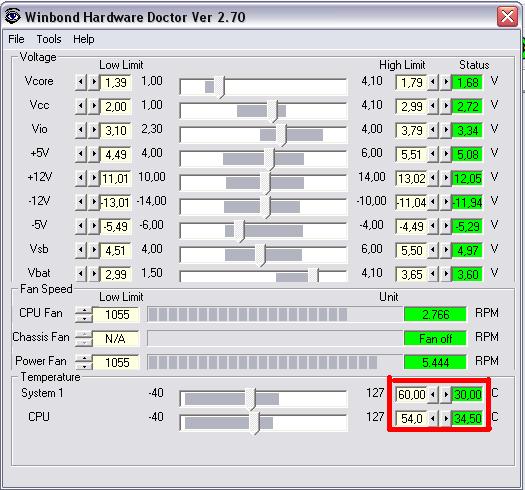
Task: Close the Winbond Hardware Doctor window
Action: click(507, 16)
